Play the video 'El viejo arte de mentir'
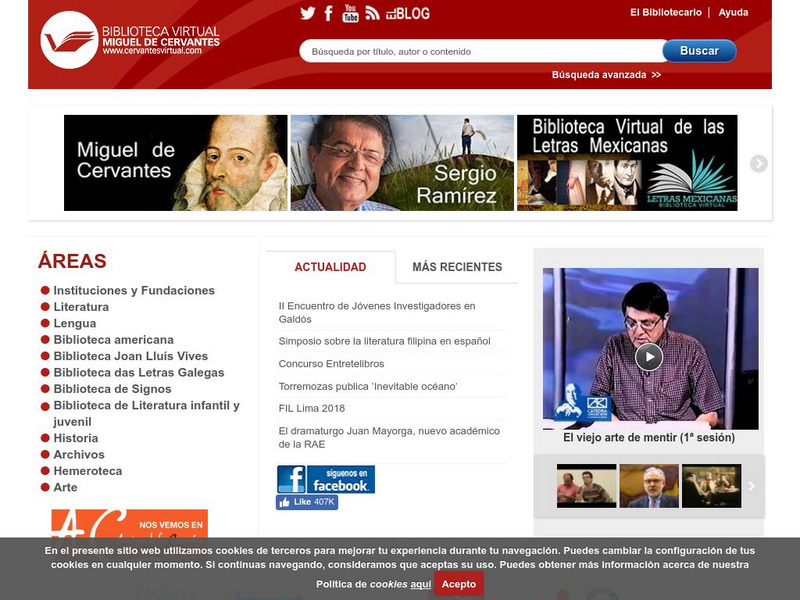This screenshot has width=800, height=600. (647, 354)
